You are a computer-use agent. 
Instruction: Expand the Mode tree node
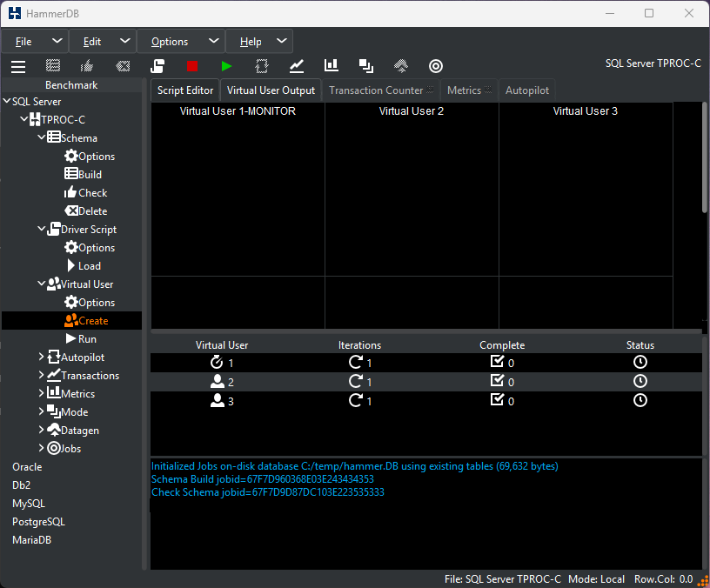click(x=41, y=411)
